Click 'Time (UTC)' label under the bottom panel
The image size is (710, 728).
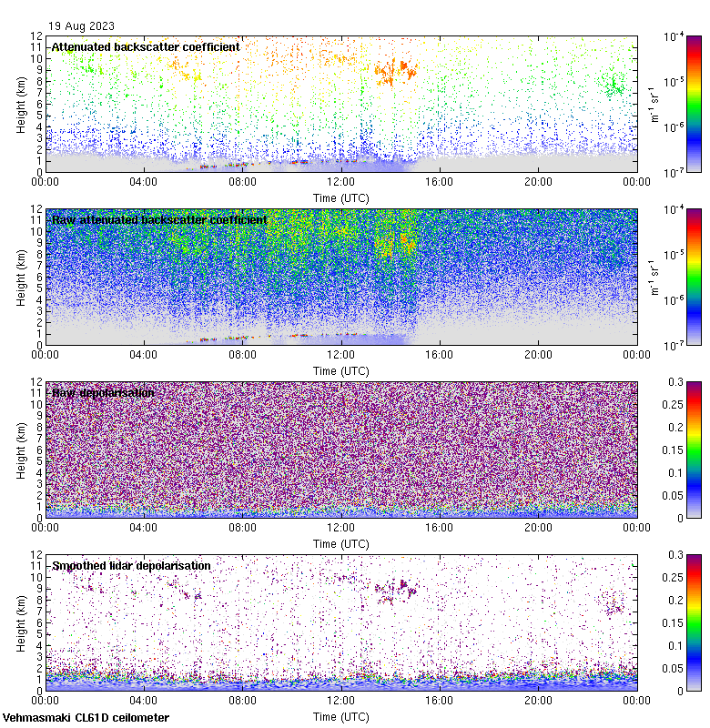click(x=340, y=716)
